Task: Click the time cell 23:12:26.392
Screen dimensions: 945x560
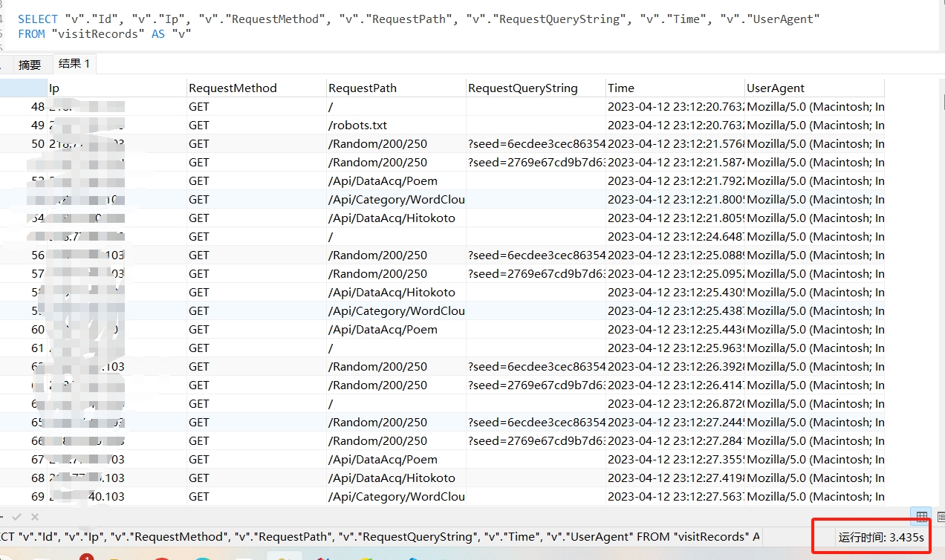Action: coord(675,366)
